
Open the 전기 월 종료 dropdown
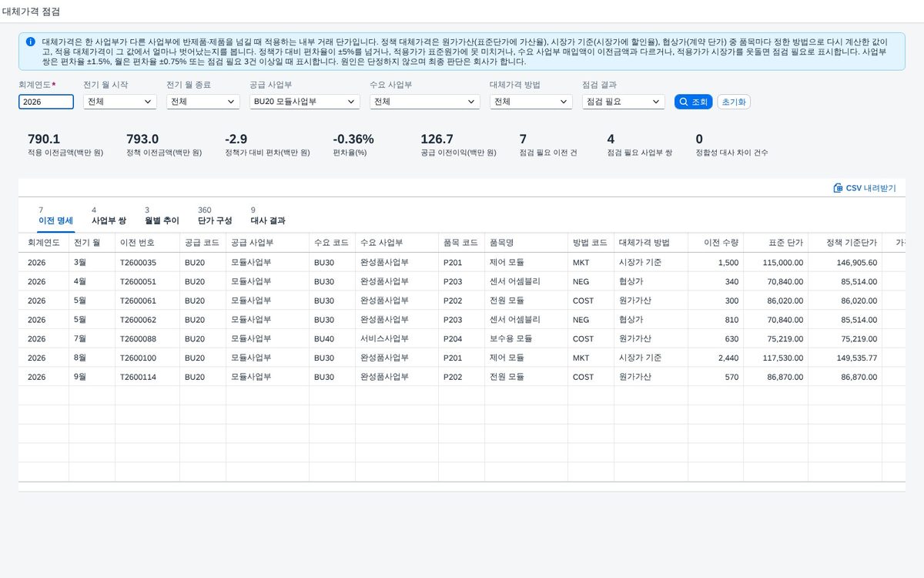203,102
